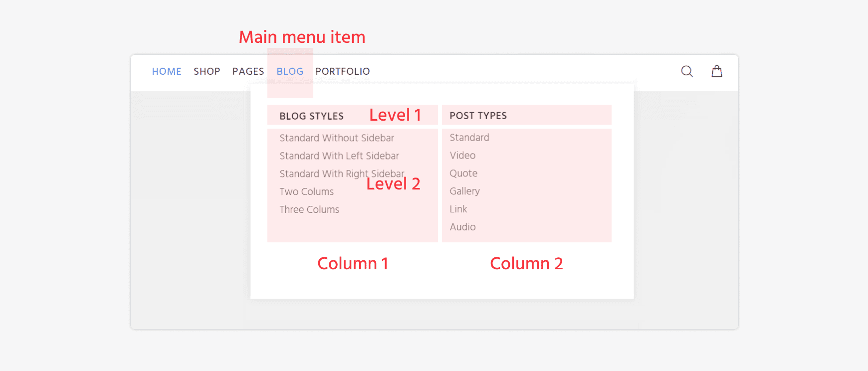Open Standard With Left Sidebar layout
This screenshot has height=371, width=868.
click(339, 156)
